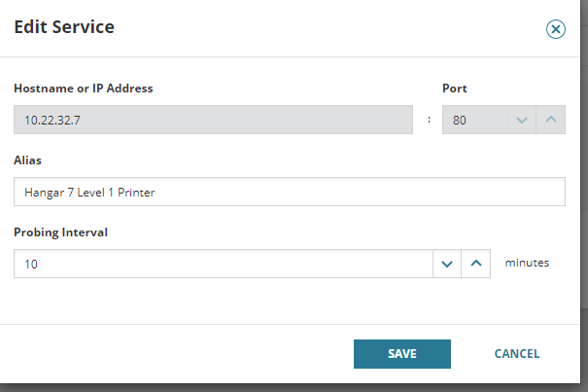Click the Port label

point(455,89)
